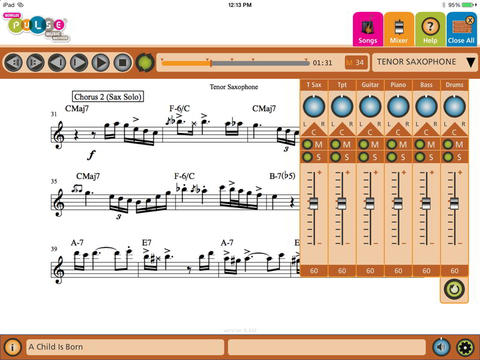Adjust the Bass pan knob
The width and height of the screenshot is (480, 360).
[x=426, y=107]
